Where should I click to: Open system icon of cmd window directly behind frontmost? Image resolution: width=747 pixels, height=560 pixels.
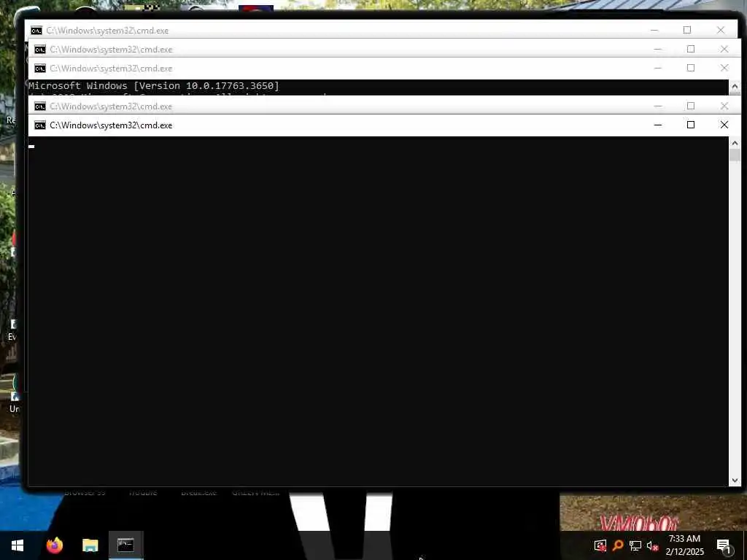(x=40, y=106)
